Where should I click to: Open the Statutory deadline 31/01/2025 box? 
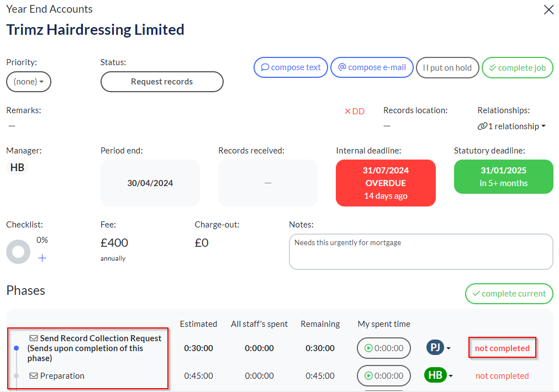[x=503, y=177]
